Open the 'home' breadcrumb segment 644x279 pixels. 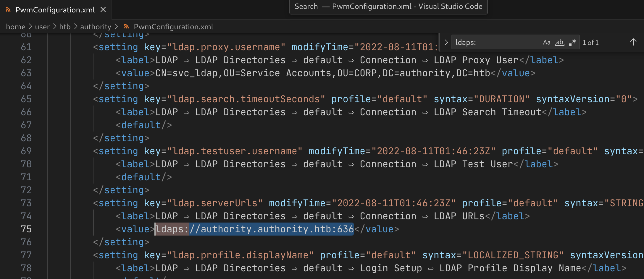coord(16,27)
